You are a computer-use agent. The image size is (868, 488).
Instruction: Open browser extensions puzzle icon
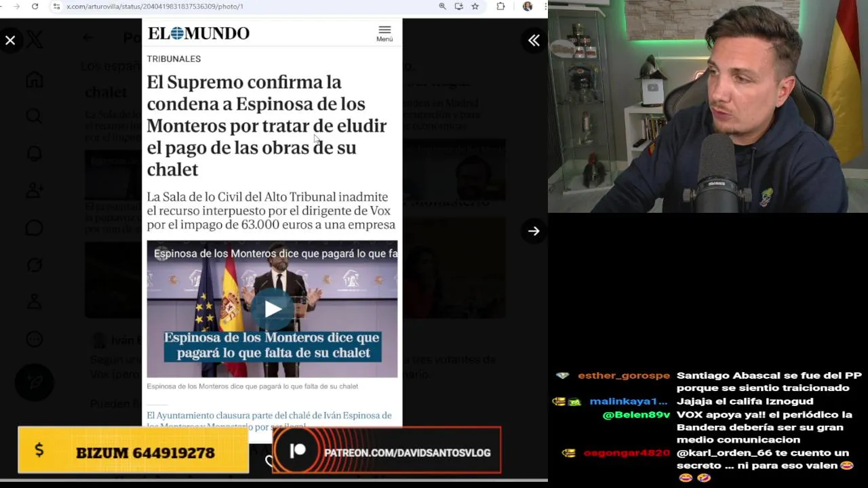click(x=500, y=6)
